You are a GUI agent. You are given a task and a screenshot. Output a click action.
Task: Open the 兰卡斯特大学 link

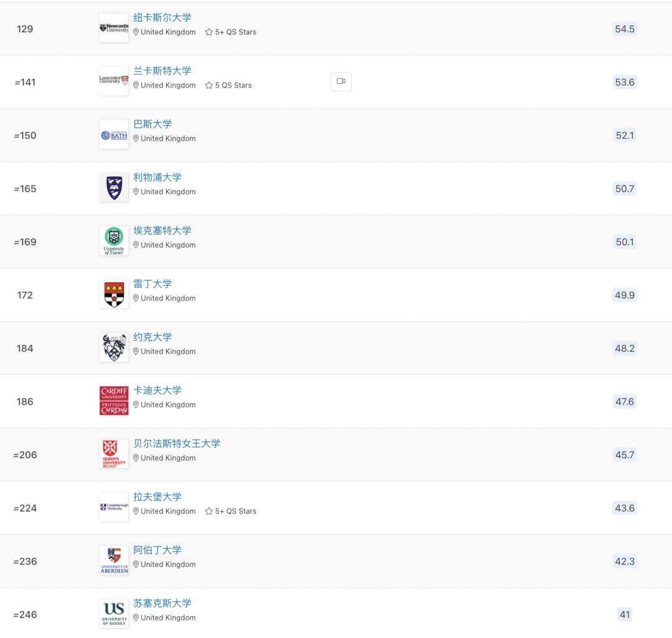tap(162, 71)
